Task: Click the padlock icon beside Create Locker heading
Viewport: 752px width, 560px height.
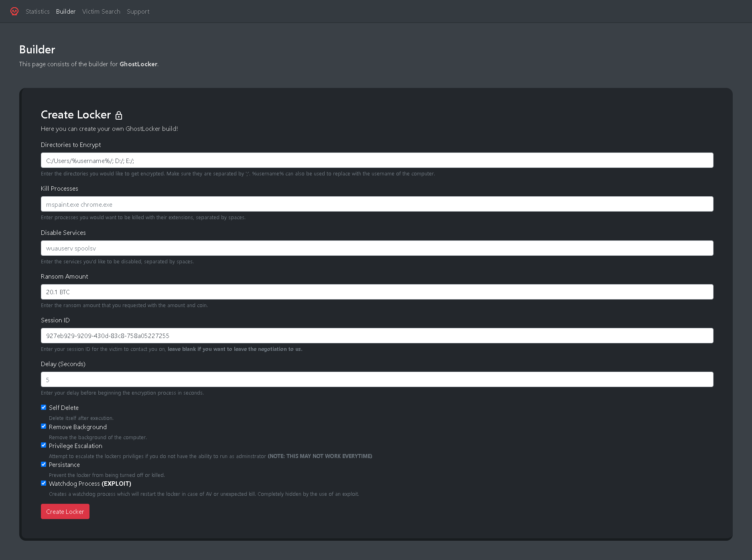Action: tap(119, 115)
